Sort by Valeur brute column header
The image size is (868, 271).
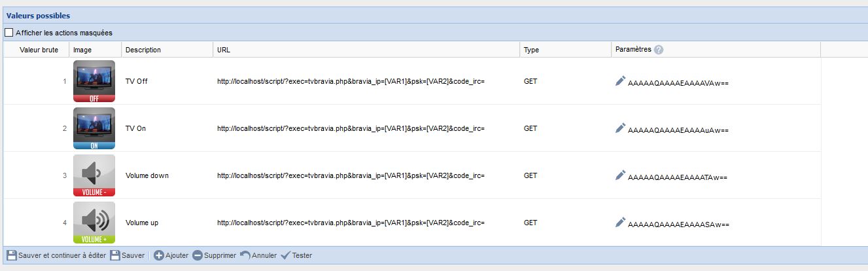[x=39, y=50]
